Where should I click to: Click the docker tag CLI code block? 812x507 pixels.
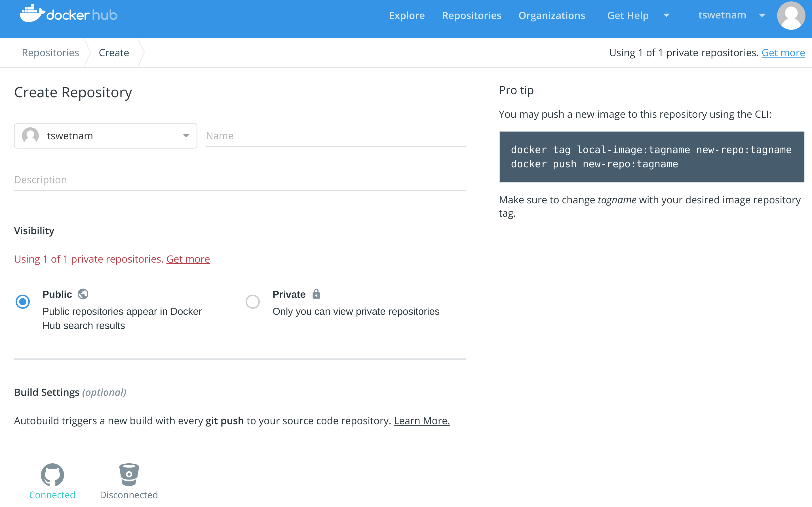point(651,157)
